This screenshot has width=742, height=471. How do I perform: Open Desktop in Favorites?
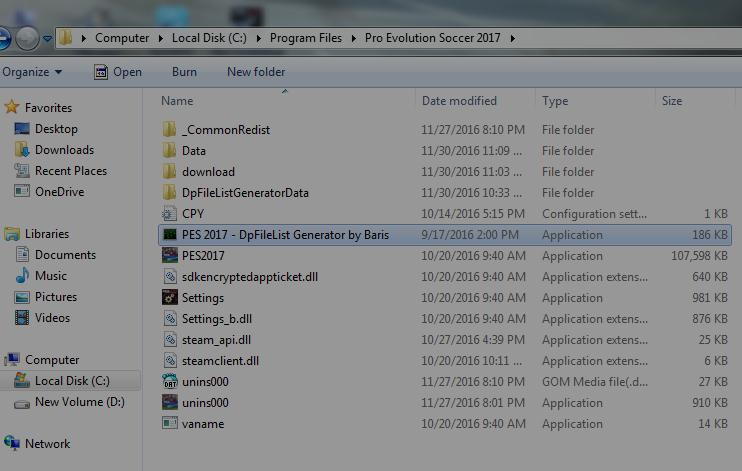(56, 129)
